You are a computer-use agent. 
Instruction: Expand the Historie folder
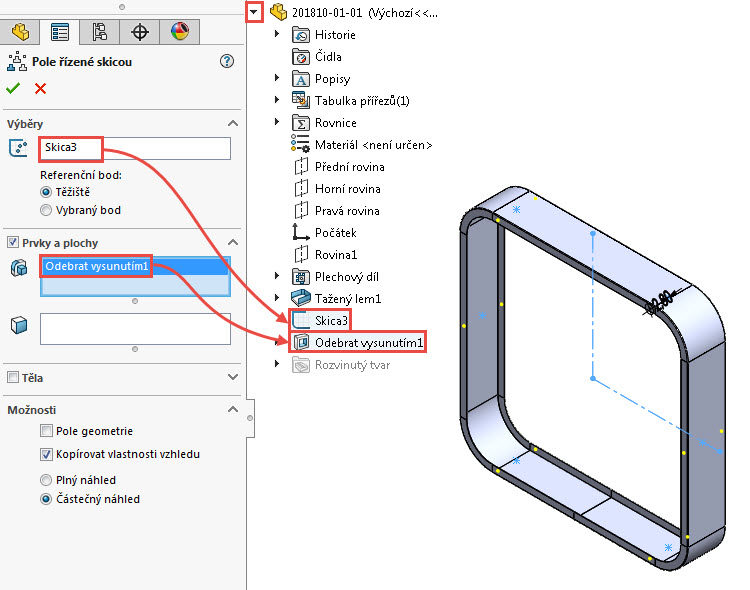pyautogui.click(x=277, y=34)
